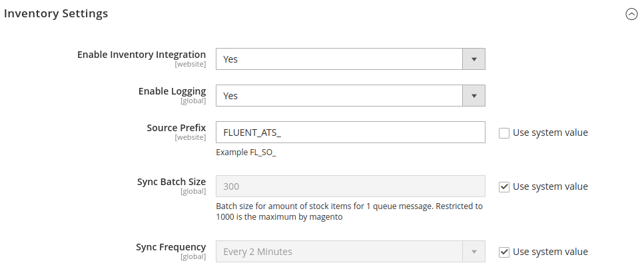644x273 pixels.
Task: Click the Sync Frequency dropdown arrow
Action: [x=474, y=252]
